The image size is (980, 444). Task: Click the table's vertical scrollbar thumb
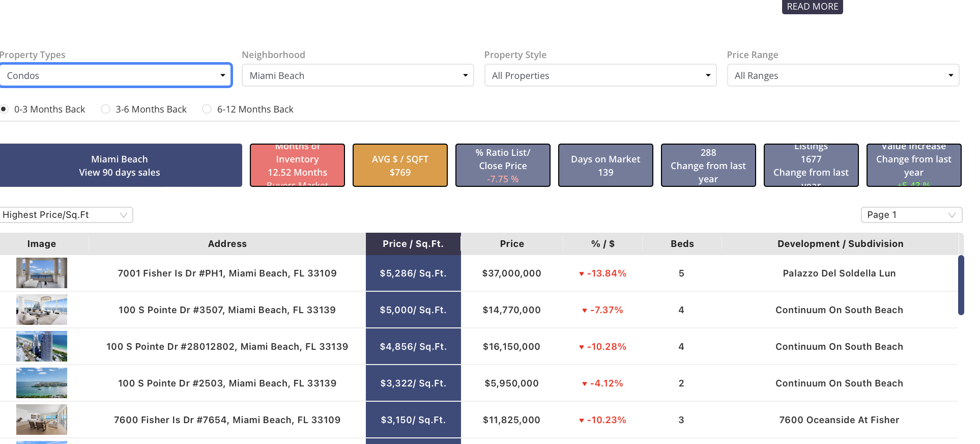[x=961, y=285]
